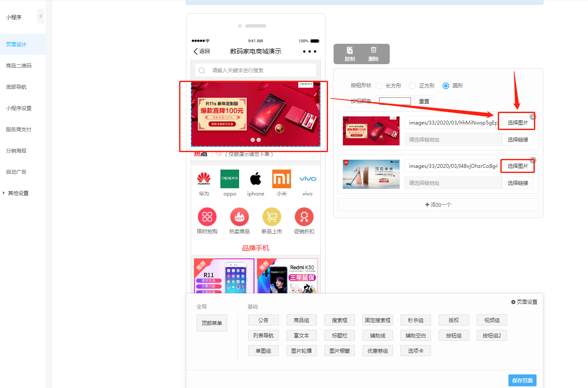Click the 促销折扣 badge icon
This screenshot has width=588, height=388.
pyautogui.click(x=304, y=217)
